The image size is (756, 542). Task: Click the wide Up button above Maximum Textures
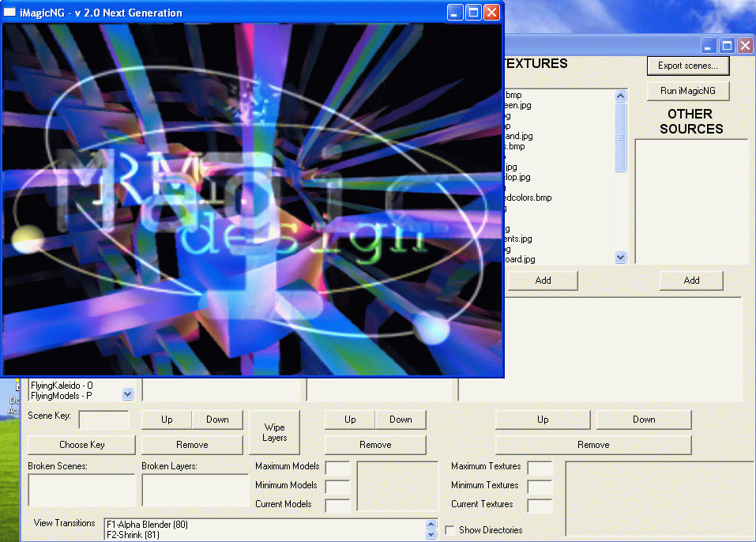[x=543, y=420]
